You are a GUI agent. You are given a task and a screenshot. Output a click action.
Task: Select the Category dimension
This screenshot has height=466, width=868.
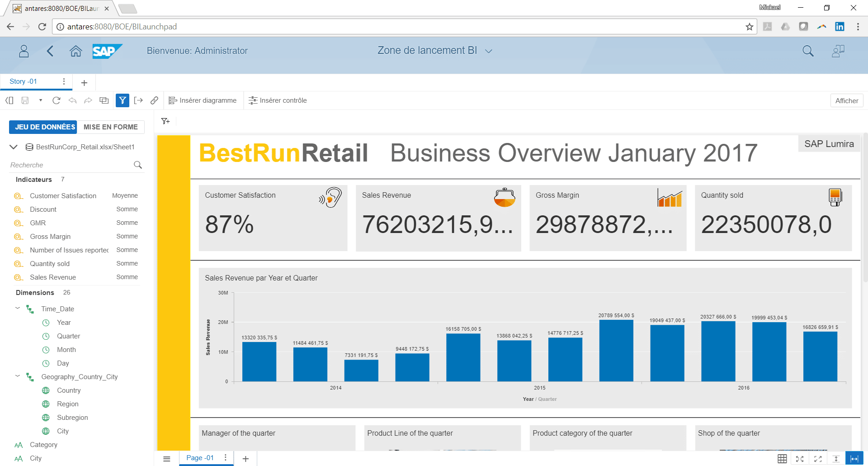(x=43, y=445)
